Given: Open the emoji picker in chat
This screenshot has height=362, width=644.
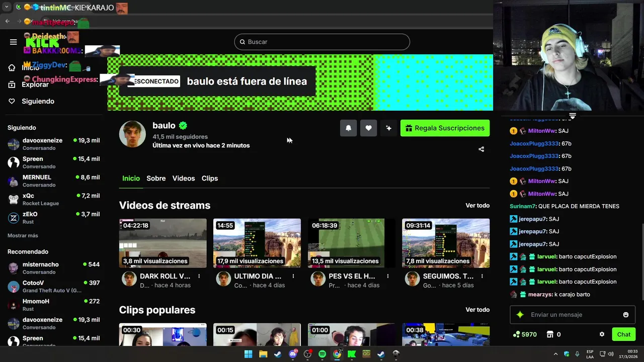Looking at the screenshot, I should (626, 315).
